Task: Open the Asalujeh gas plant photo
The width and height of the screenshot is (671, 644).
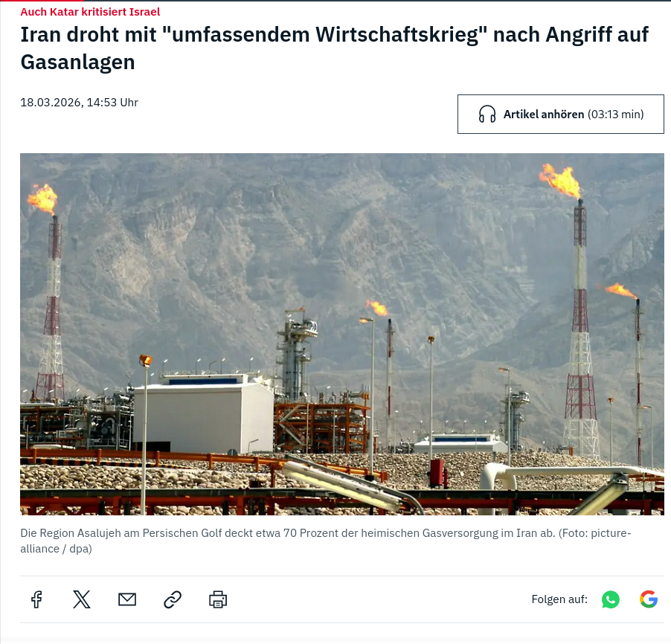Action: click(x=342, y=334)
